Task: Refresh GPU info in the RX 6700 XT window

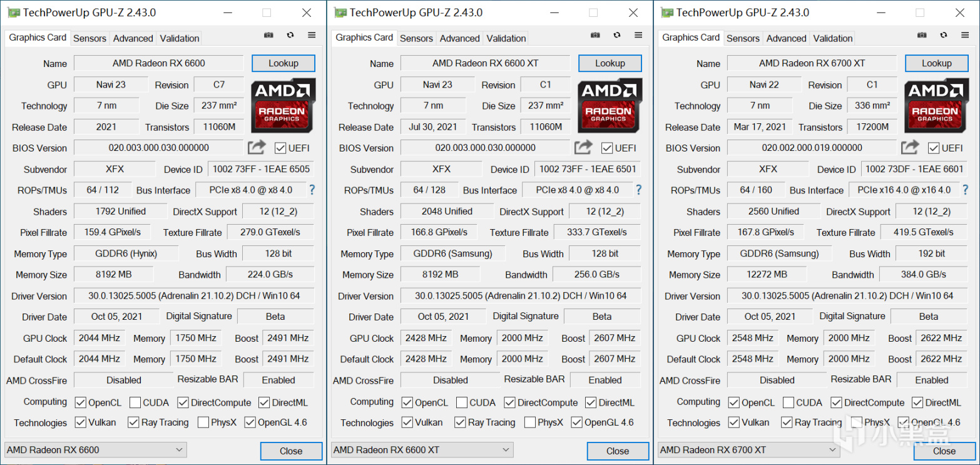Action: click(x=944, y=36)
